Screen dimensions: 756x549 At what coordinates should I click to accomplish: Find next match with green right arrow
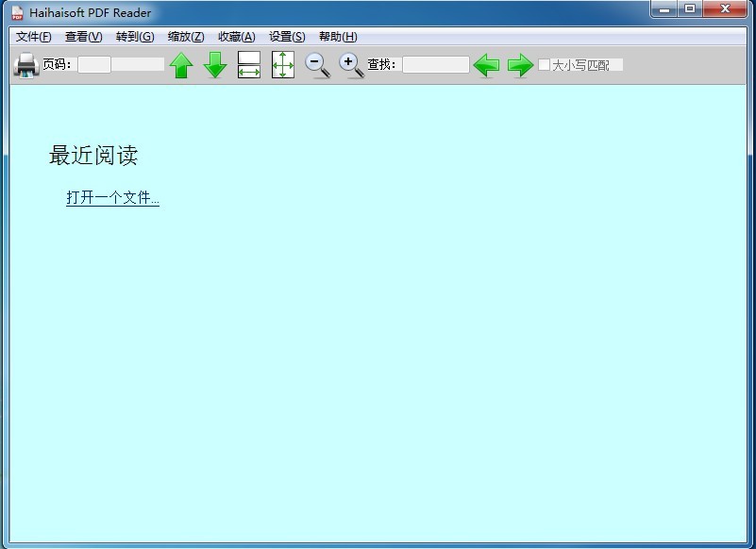(520, 65)
